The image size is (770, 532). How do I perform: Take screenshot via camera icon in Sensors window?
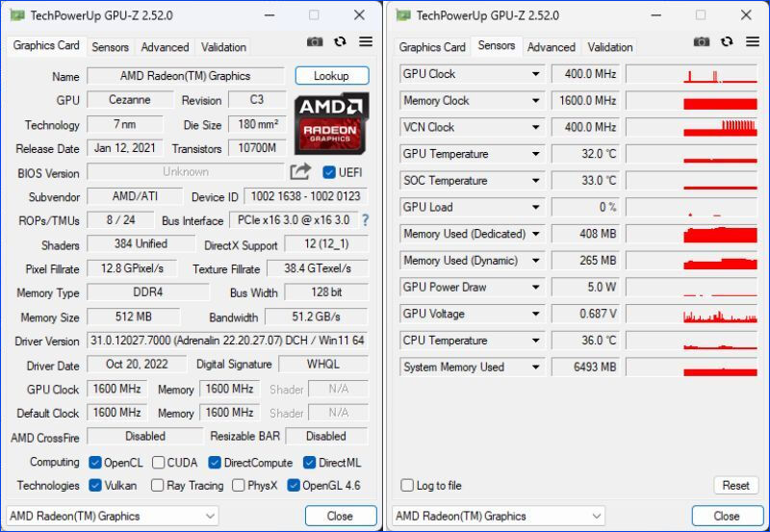click(702, 42)
